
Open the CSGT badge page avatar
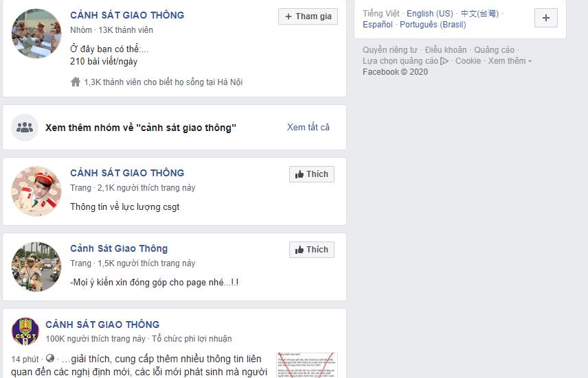pos(25,331)
